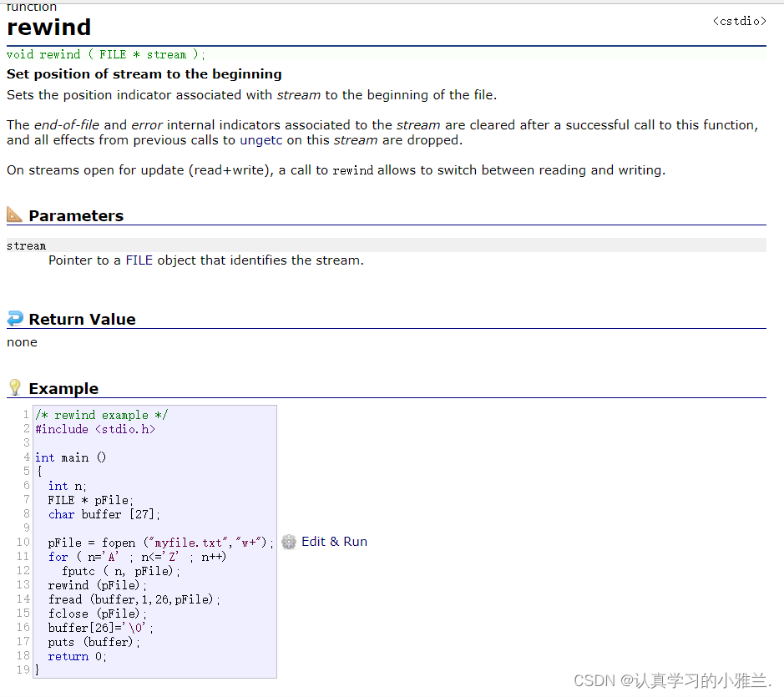Click the lightbulb icon next to Example
The width and height of the screenshot is (784, 697).
click(15, 388)
